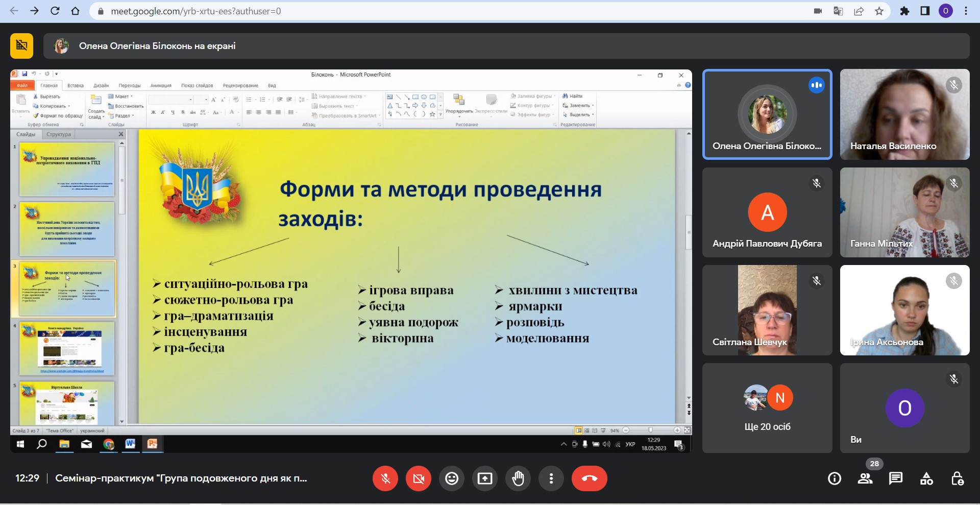Image resolution: width=980 pixels, height=505 pixels.
Task: Show everyone people panel icon
Action: tap(865, 478)
